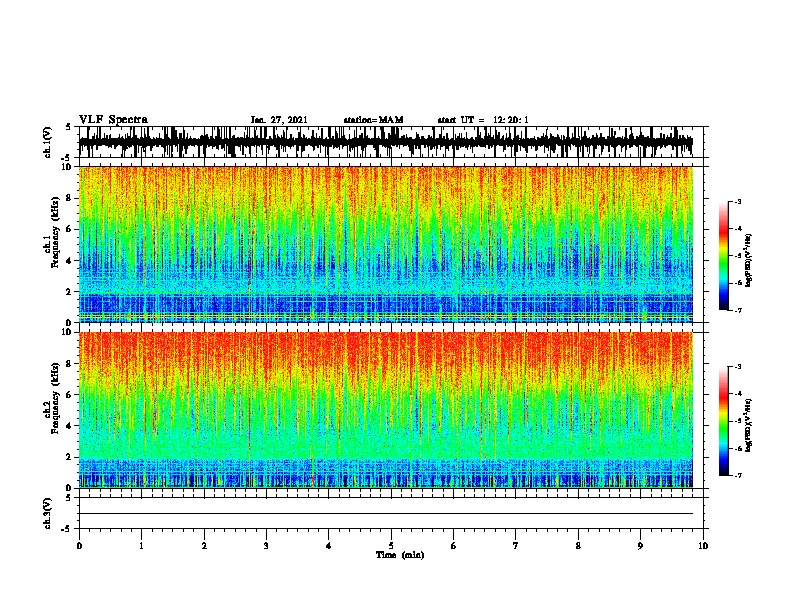This screenshot has width=792, height=612.
Task: Click the log(PSD) label beside ch.2 color bar
Action: coord(749,425)
